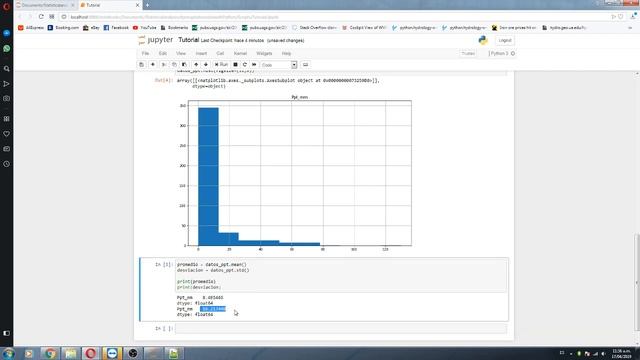The height and width of the screenshot is (360, 640).
Task: Open the browser speed dial icon beside reload
Action: pos(52,17)
